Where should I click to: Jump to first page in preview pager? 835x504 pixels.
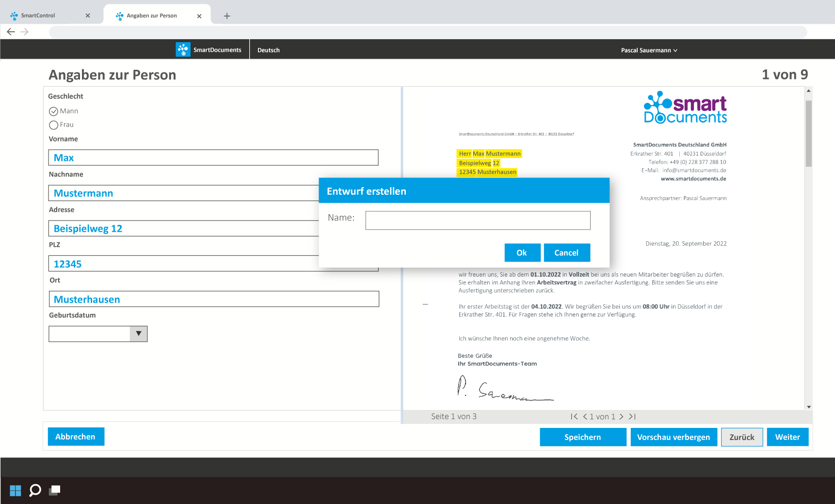pos(574,417)
